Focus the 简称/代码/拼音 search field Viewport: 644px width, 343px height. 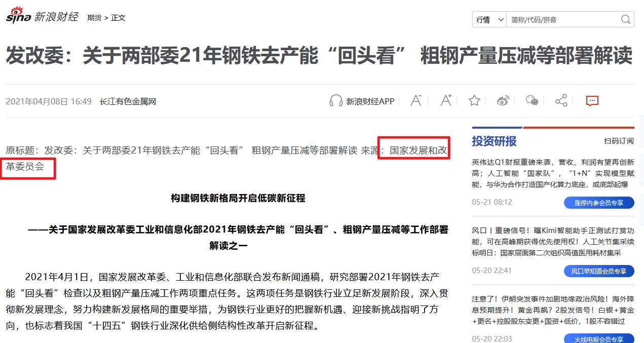click(562, 20)
